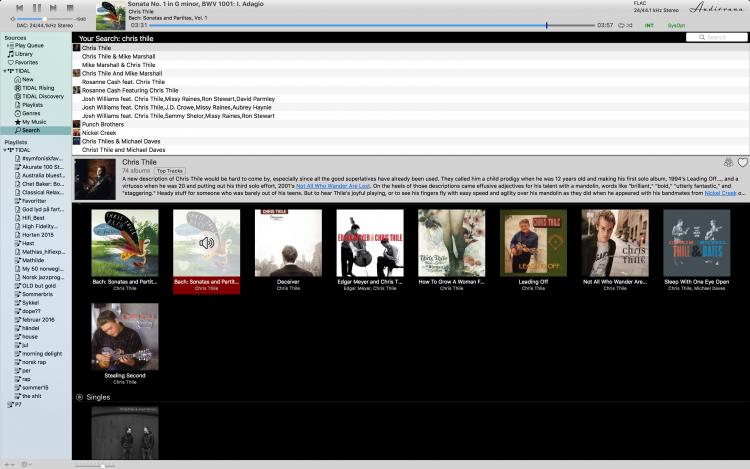Open Edgar Meyer and Chris Thile album
The width and height of the screenshot is (750, 469).
click(x=370, y=243)
